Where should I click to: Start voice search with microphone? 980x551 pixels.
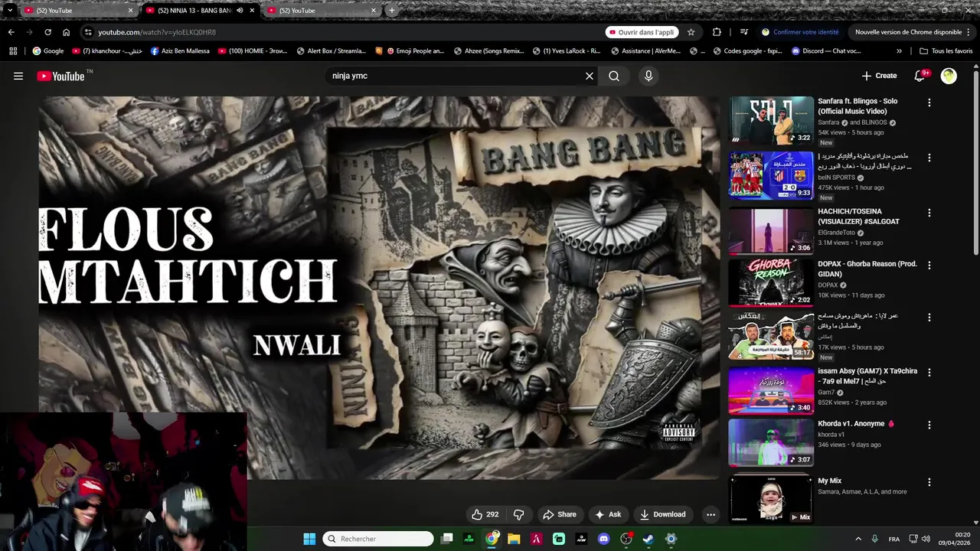(648, 76)
